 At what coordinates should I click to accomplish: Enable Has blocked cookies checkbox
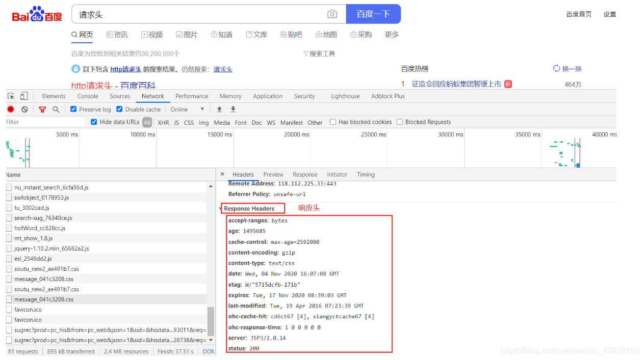(333, 122)
